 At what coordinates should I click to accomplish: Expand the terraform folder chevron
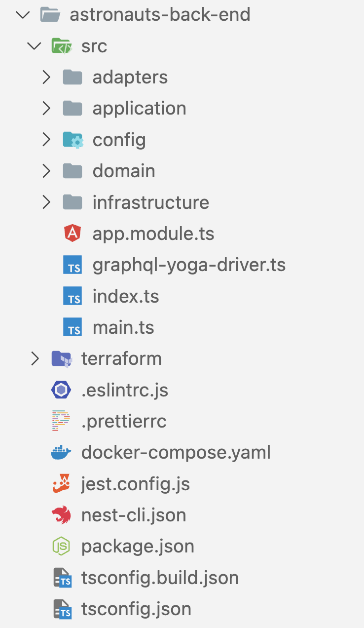35,358
